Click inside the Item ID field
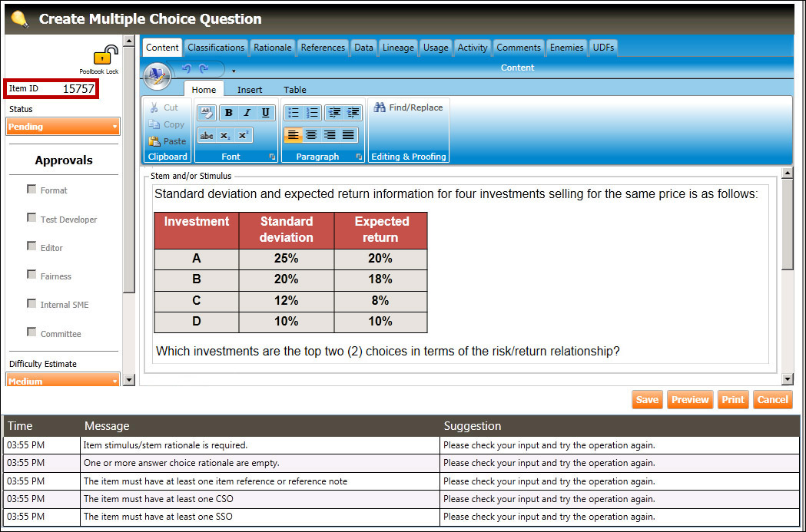Screen dimensions: 806x532 [77, 89]
